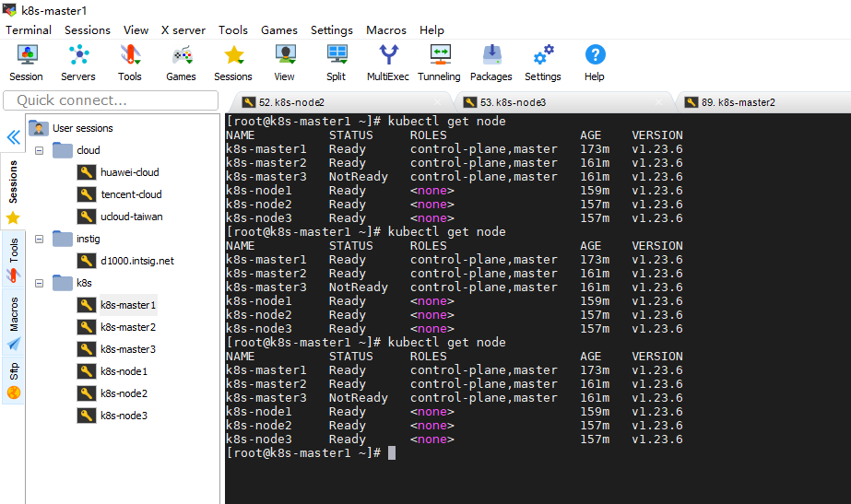Open the View menu in the menu bar

coord(136,30)
